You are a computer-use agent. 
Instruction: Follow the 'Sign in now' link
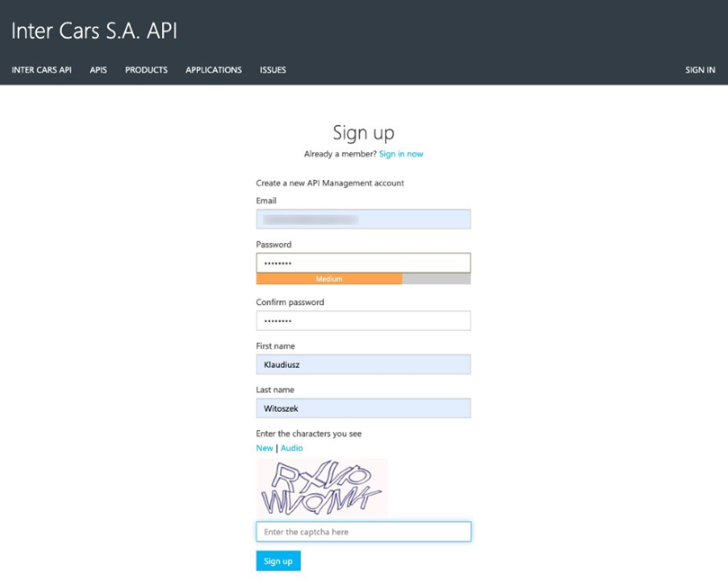[x=400, y=154]
